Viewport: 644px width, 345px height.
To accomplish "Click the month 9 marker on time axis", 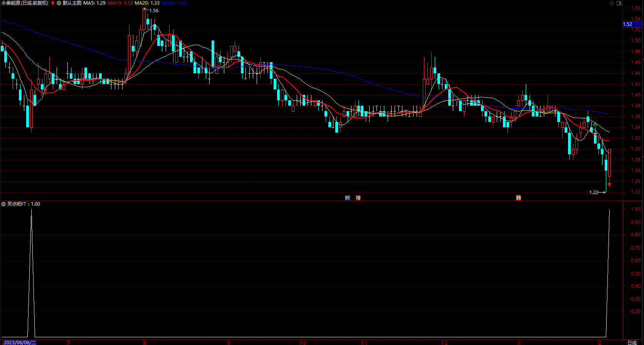I will tap(229, 342).
